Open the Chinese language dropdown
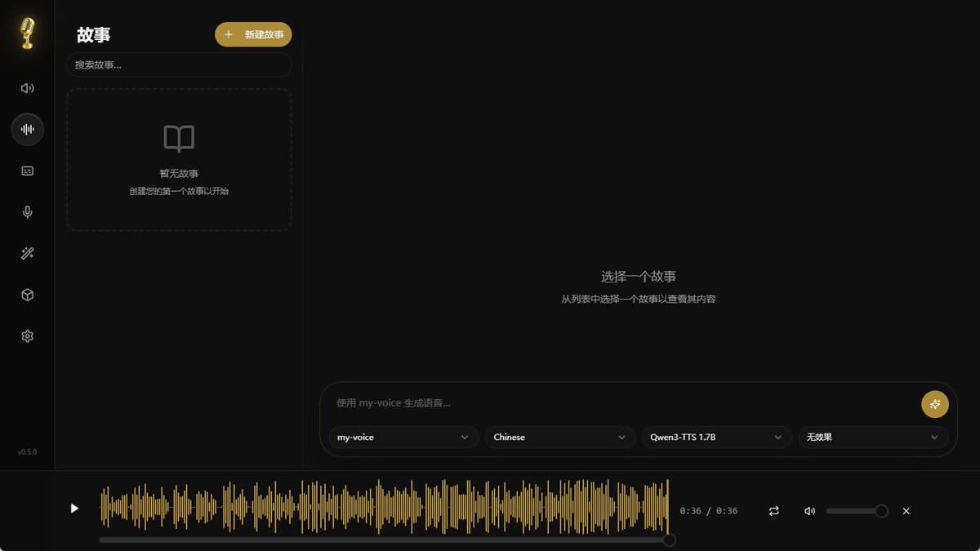980x551 pixels. 560,438
